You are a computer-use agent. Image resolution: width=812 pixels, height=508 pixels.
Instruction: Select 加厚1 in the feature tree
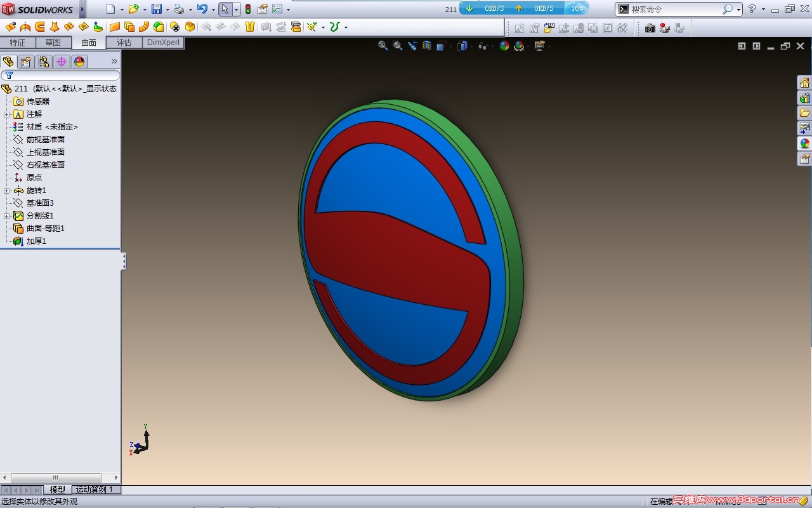pyautogui.click(x=36, y=241)
